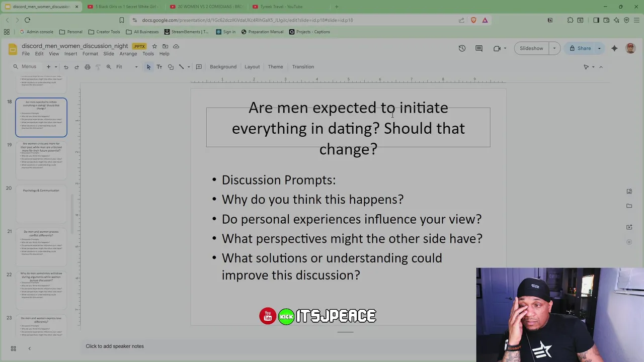Viewport: 644px width, 362px height.
Task: Click the Theme button
Action: (x=275, y=67)
